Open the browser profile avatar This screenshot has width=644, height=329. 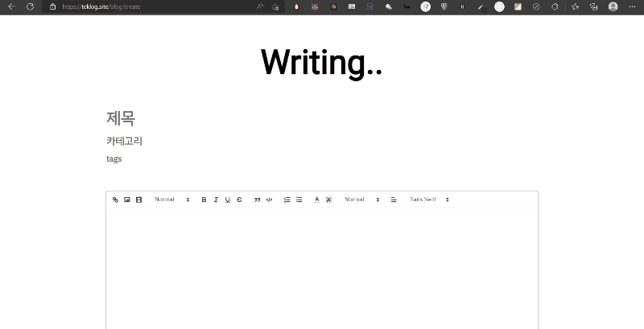(613, 6)
